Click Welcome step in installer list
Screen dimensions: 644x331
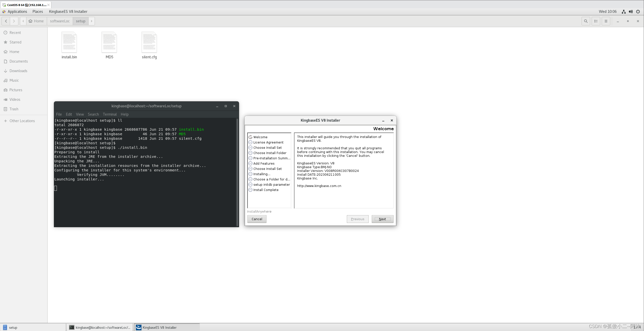(260, 137)
